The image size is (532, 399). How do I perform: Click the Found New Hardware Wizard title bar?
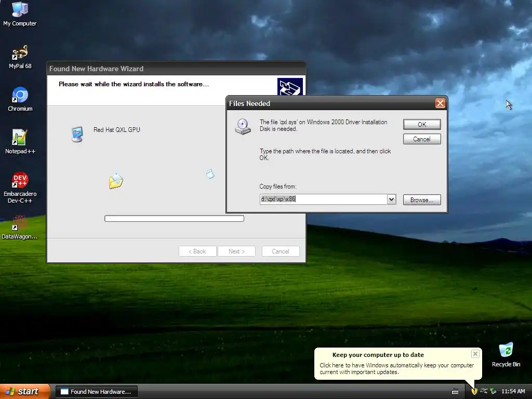[176, 69]
